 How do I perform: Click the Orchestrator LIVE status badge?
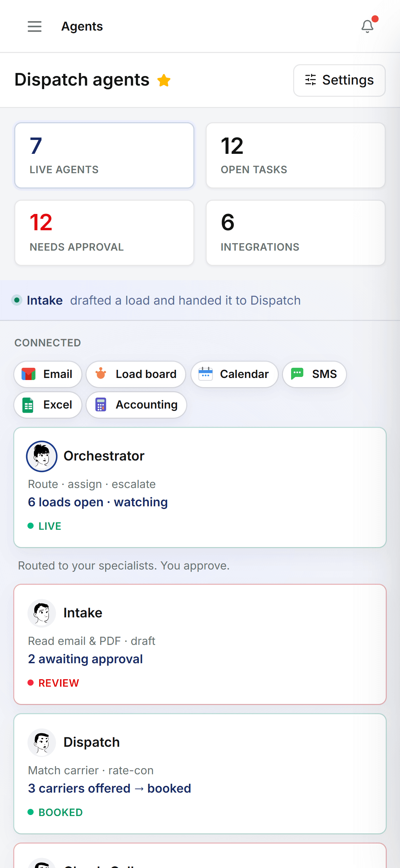point(44,526)
